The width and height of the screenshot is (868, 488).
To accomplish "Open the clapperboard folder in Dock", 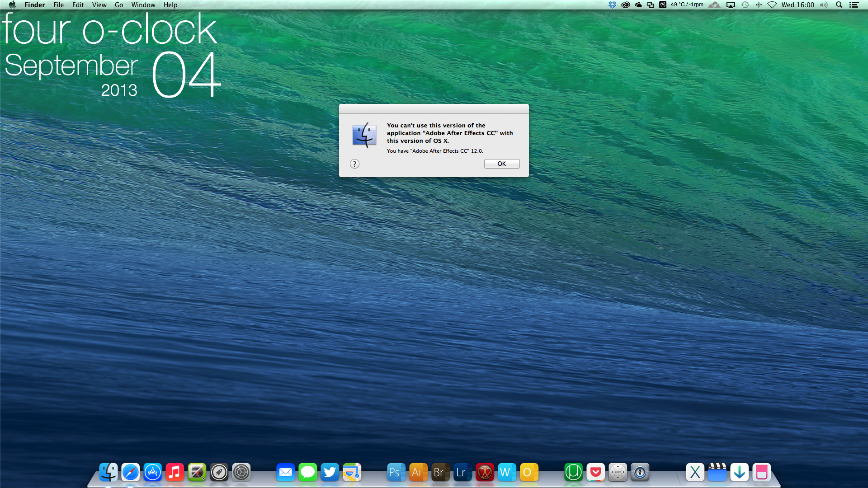I will (717, 472).
